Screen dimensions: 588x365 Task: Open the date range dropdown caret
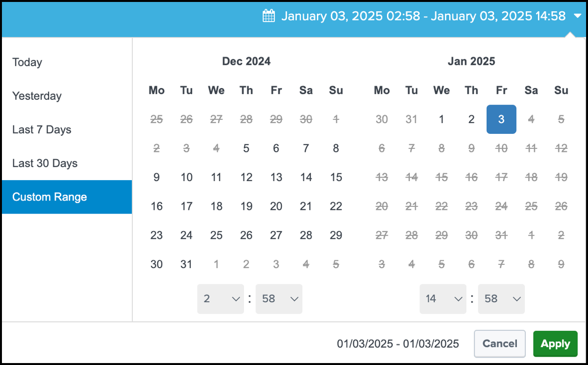577,16
